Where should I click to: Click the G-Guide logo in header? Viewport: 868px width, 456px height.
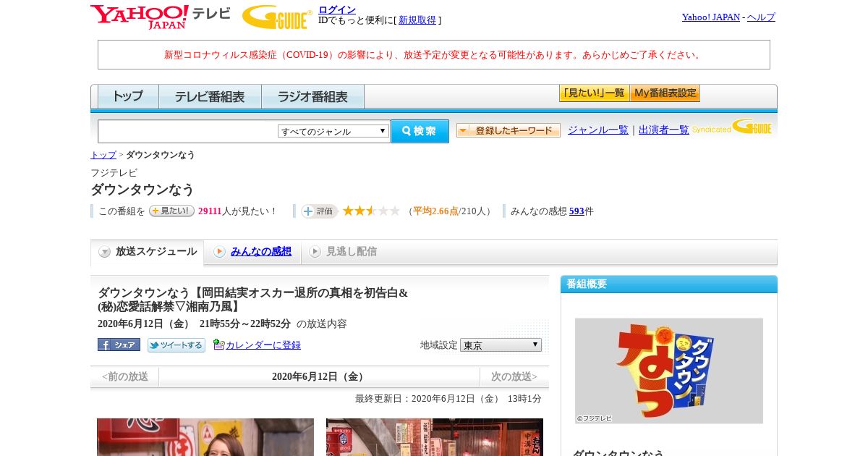coord(277,17)
